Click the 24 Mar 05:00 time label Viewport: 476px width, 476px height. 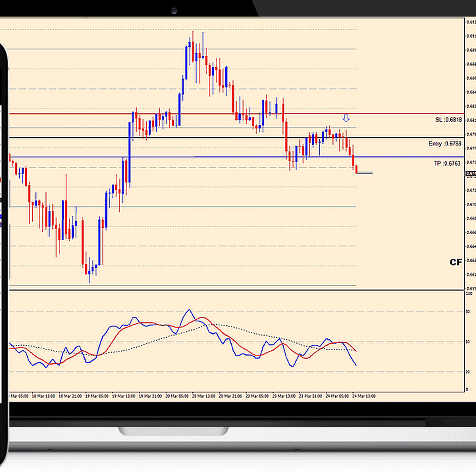[337, 396]
